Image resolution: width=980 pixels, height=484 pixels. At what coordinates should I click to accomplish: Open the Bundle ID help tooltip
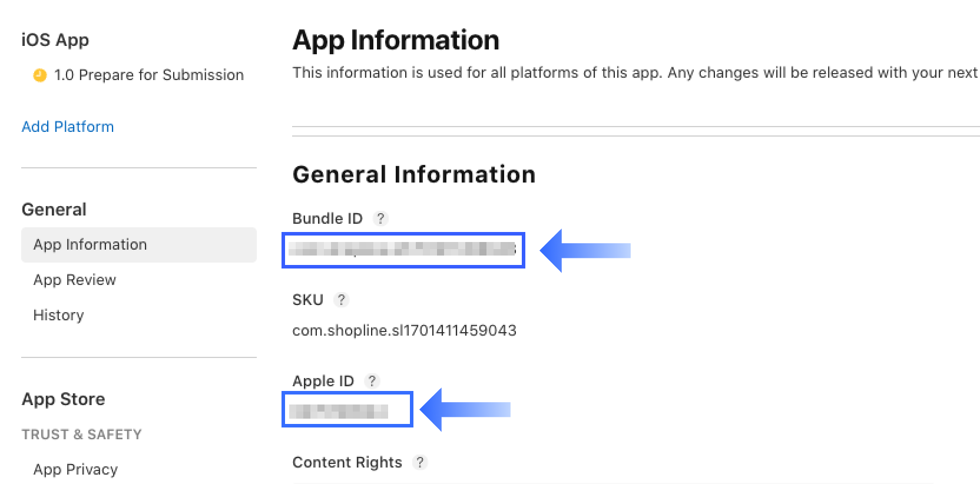click(x=381, y=218)
